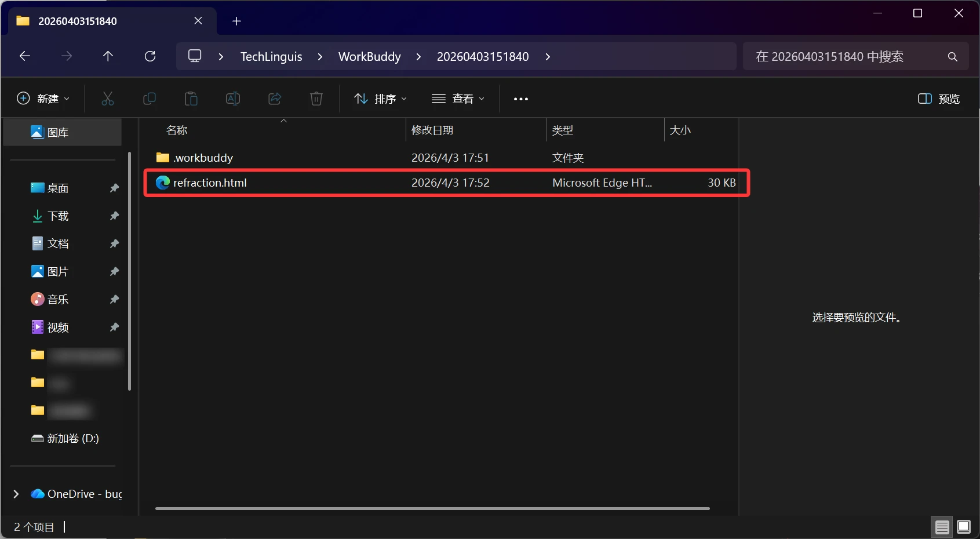Click the Share icon in toolbar
Screen dimensions: 980x539
click(275, 99)
